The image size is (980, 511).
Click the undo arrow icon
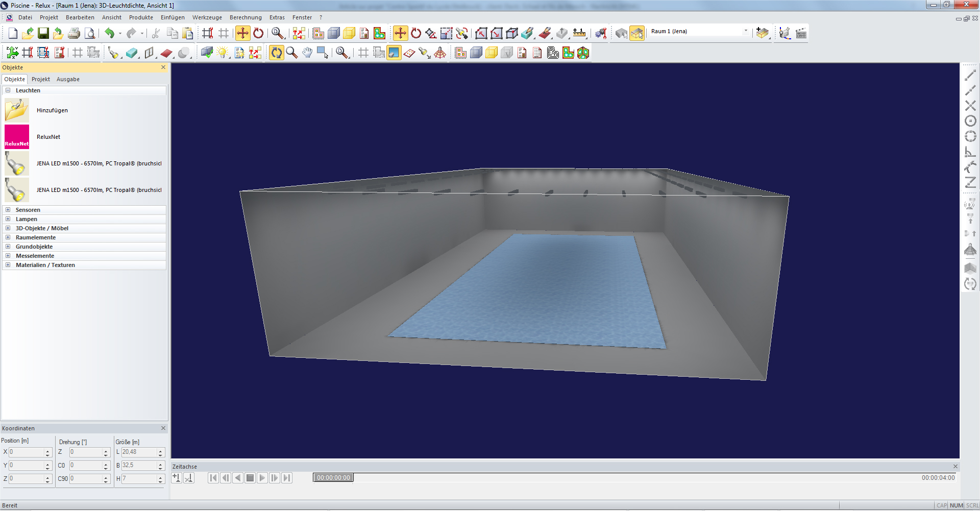[x=109, y=34]
